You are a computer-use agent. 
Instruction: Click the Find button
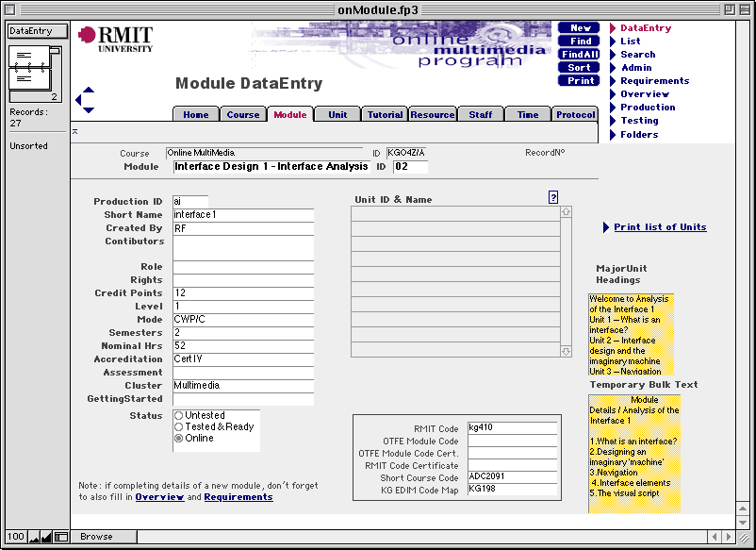pyautogui.click(x=578, y=41)
